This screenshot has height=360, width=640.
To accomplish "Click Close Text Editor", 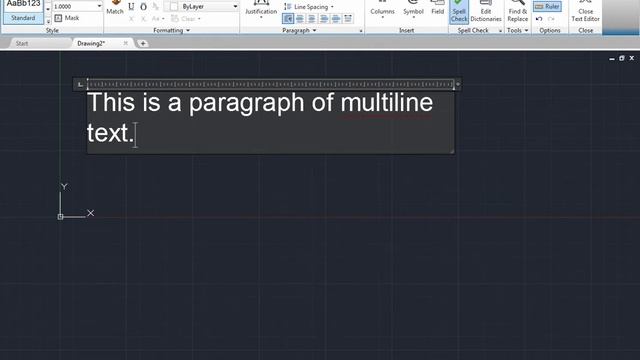I will (x=585, y=11).
